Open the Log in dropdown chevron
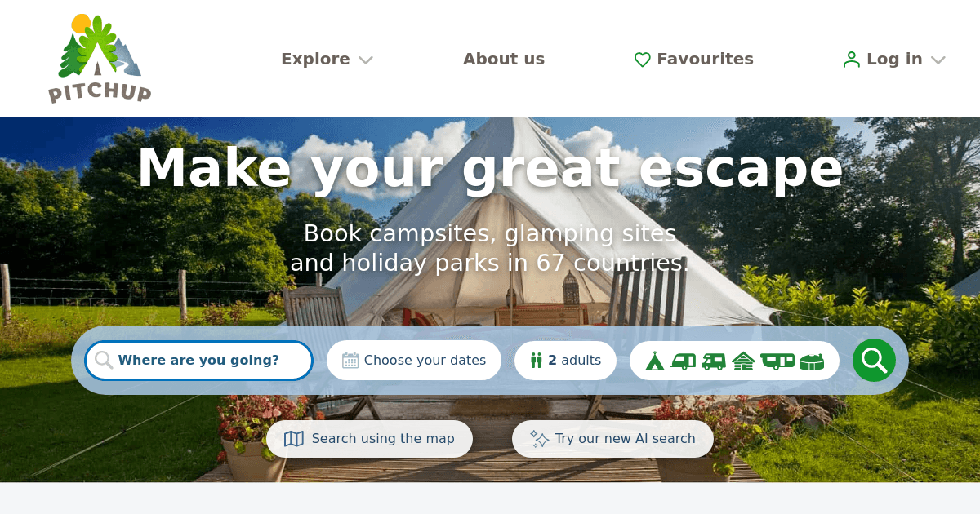 [938, 60]
